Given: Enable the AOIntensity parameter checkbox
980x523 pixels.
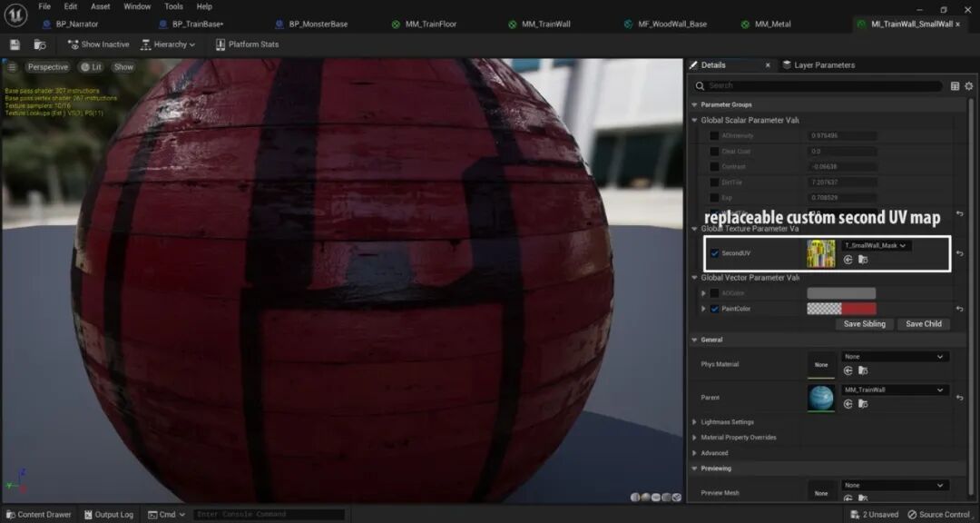Looking at the screenshot, I should (x=714, y=136).
